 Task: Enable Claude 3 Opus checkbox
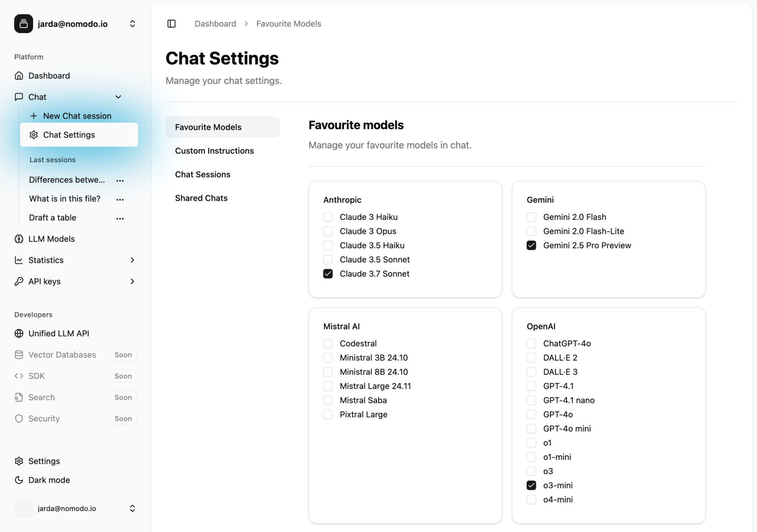[328, 231]
